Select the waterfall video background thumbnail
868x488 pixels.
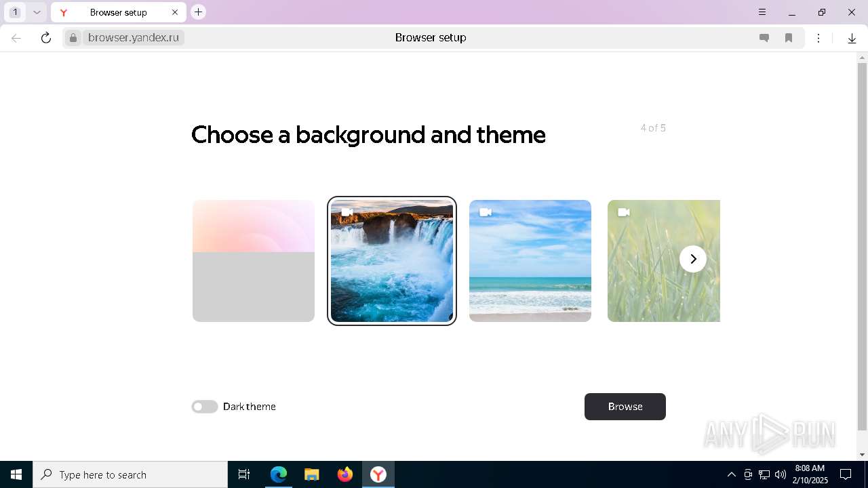(392, 261)
